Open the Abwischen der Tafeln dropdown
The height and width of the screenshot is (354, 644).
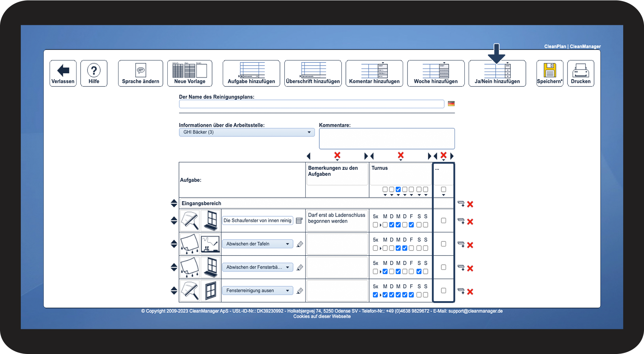(258, 244)
